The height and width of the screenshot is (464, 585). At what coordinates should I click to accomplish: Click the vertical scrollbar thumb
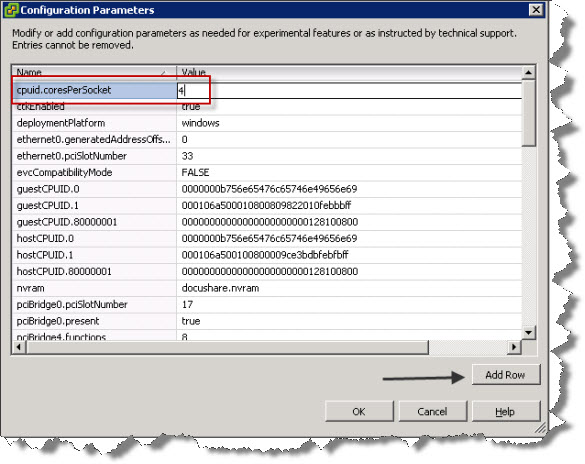[x=528, y=113]
